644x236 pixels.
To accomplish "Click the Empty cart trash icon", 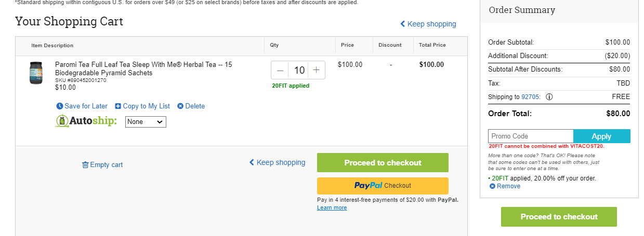I will (85, 165).
